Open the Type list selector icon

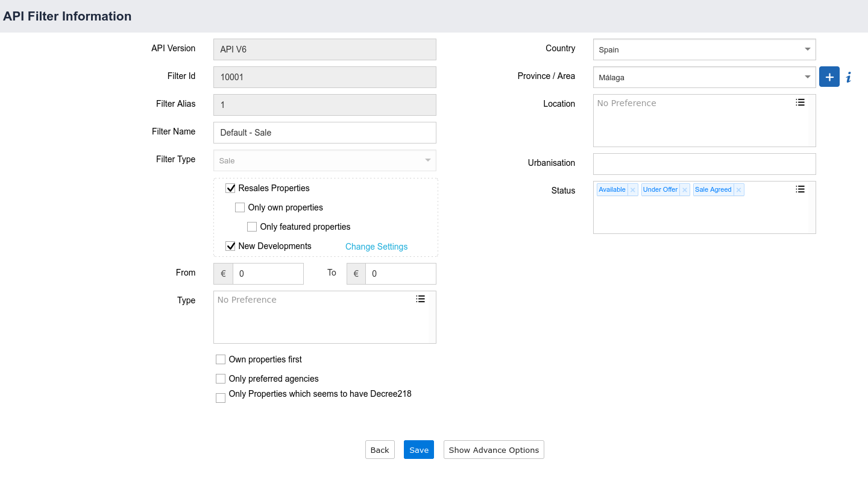(x=420, y=299)
